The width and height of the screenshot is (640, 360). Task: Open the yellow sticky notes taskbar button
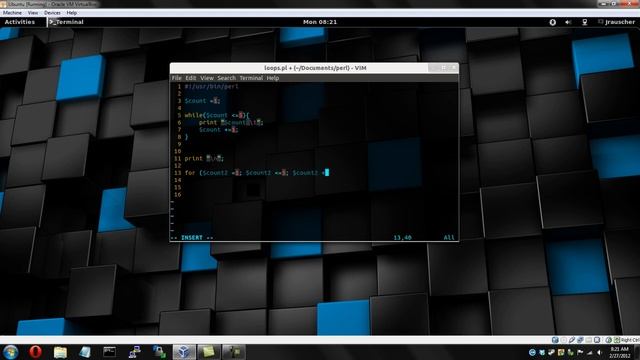point(209,352)
